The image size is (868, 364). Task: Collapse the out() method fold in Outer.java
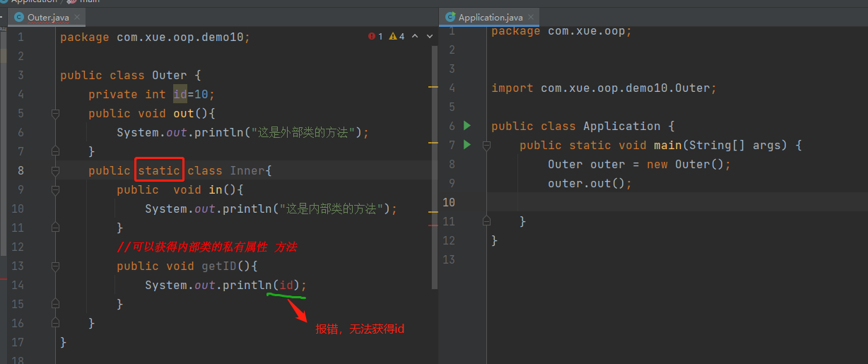[x=55, y=113]
